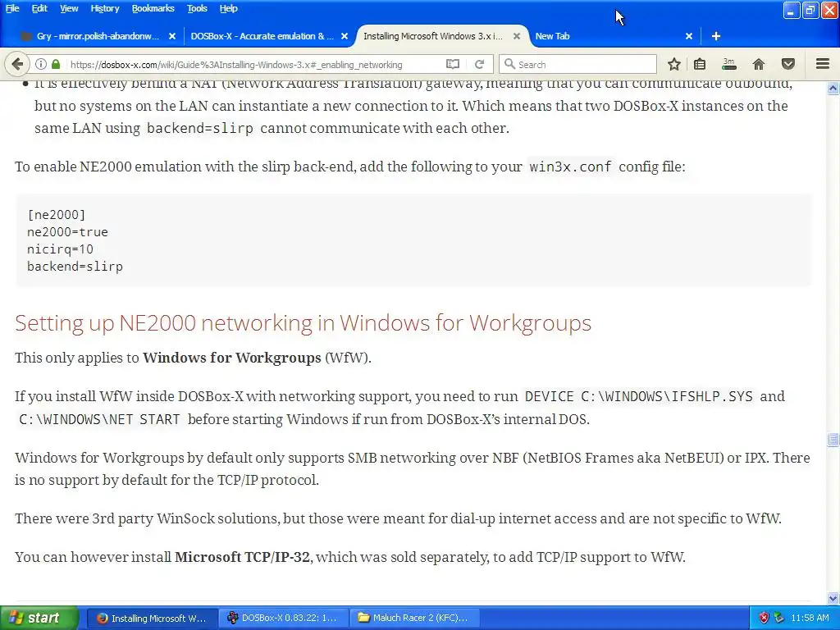Open Tools menu
This screenshot has width=840, height=630.
coord(197,8)
